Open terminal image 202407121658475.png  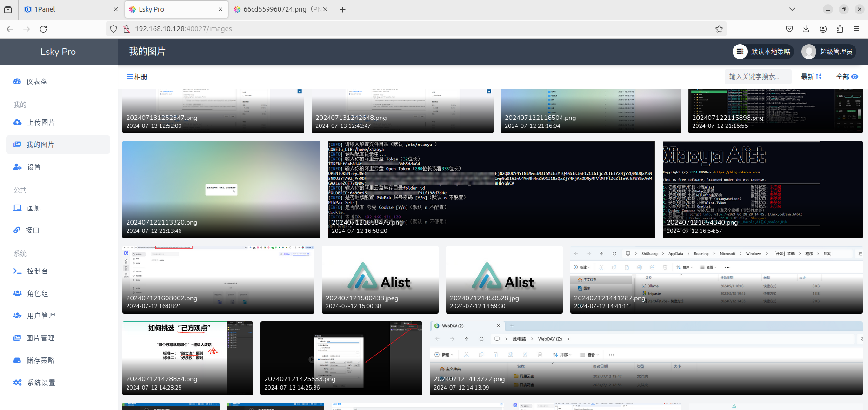[491, 190]
